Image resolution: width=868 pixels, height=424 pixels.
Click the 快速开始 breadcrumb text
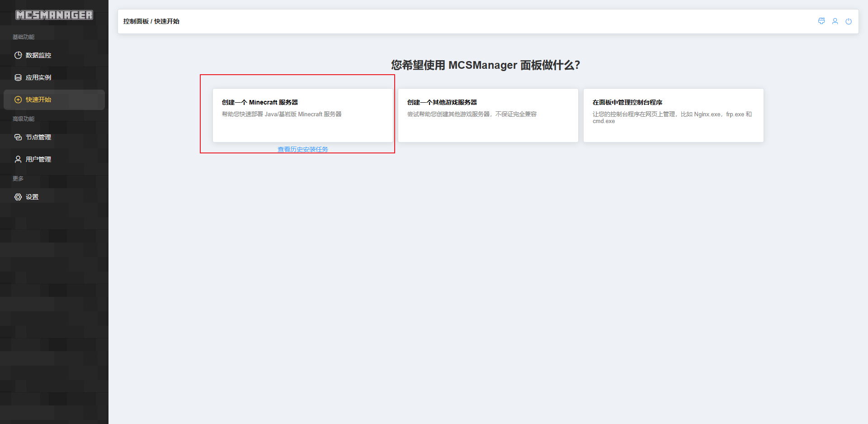point(167,21)
